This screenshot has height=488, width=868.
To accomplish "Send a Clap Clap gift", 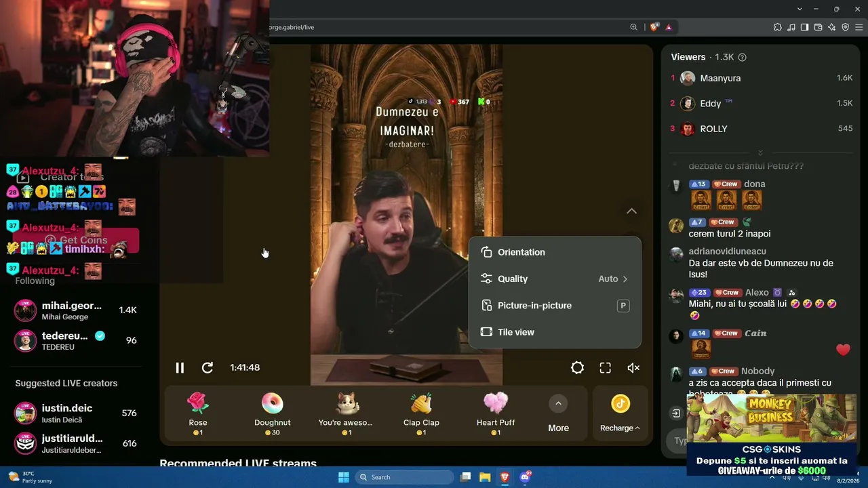I will 421,413.
